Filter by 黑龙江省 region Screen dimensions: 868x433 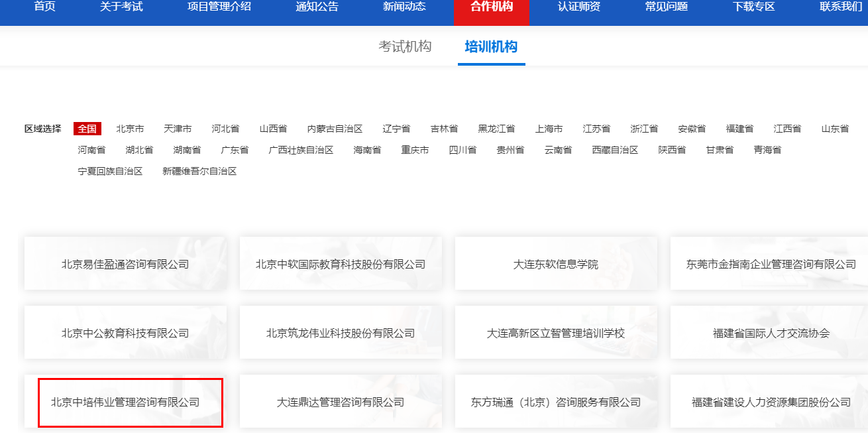point(496,129)
